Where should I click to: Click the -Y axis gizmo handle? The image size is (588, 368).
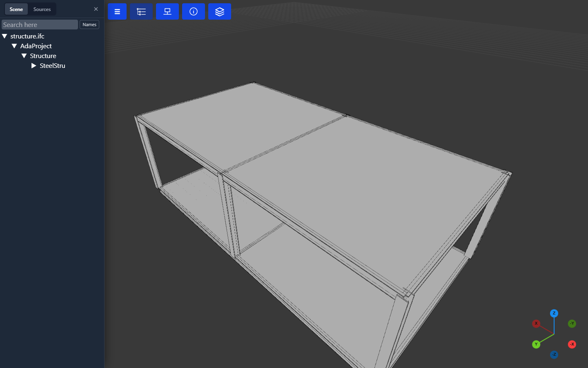click(572, 323)
